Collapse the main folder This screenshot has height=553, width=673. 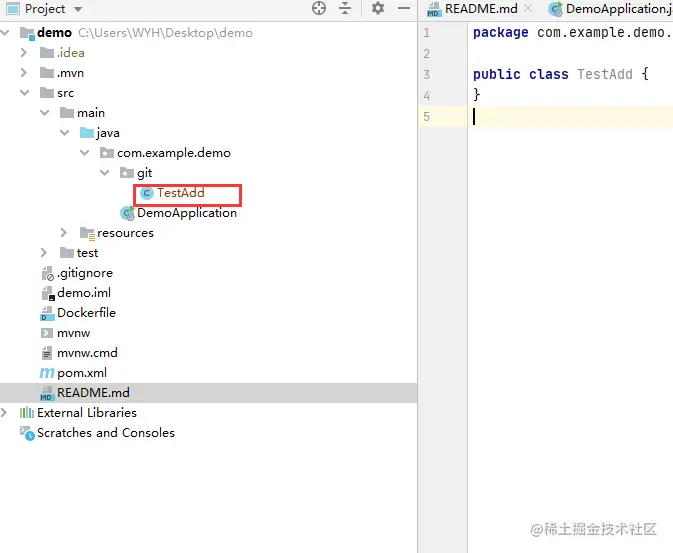tap(45, 112)
